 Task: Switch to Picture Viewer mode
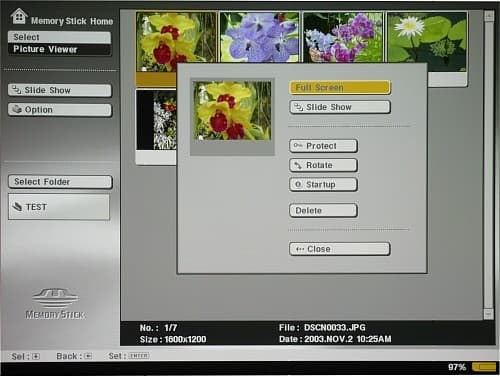(59, 49)
